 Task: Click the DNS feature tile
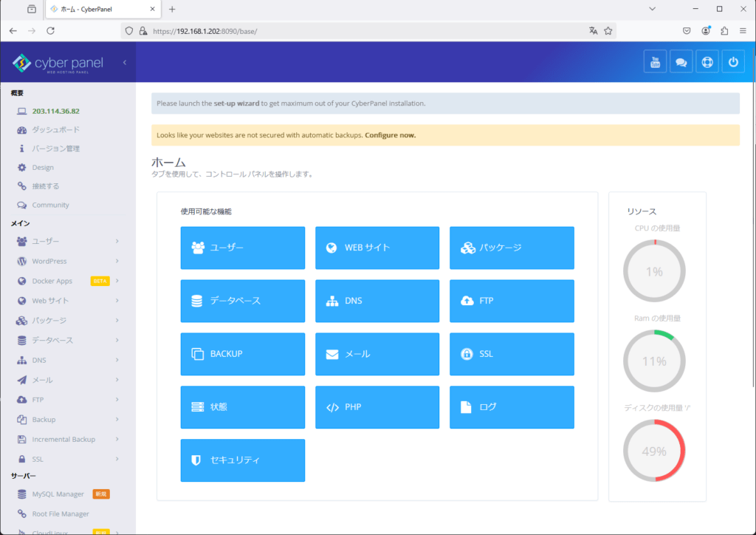point(377,301)
